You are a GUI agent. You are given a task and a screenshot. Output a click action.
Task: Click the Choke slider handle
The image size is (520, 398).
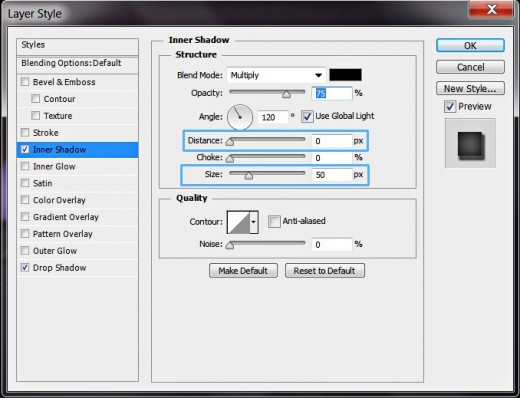(x=229, y=159)
